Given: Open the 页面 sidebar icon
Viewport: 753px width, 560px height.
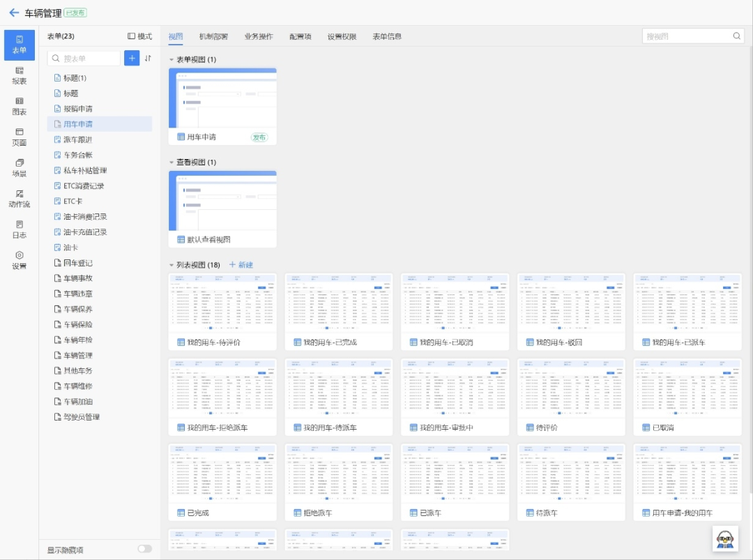Looking at the screenshot, I should pos(20,137).
